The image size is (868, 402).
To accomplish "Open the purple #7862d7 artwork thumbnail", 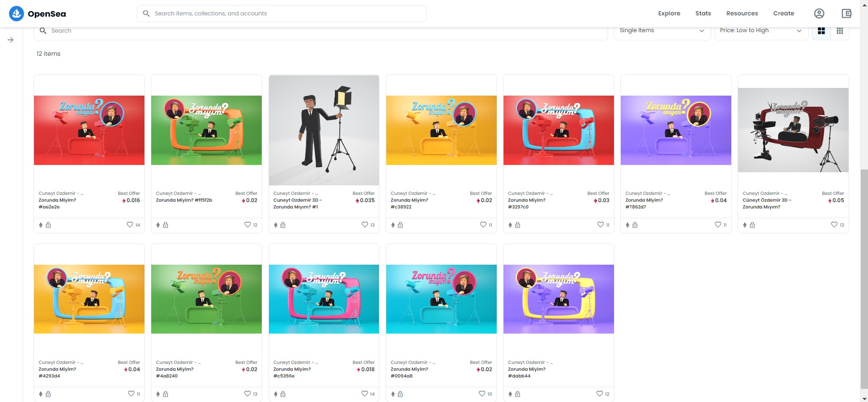I will pyautogui.click(x=676, y=130).
